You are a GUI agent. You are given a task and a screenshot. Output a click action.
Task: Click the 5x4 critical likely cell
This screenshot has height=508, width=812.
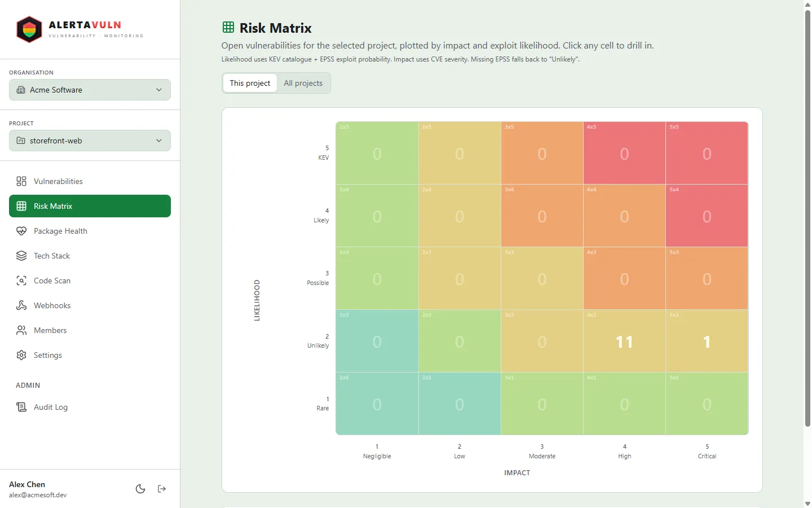click(707, 216)
